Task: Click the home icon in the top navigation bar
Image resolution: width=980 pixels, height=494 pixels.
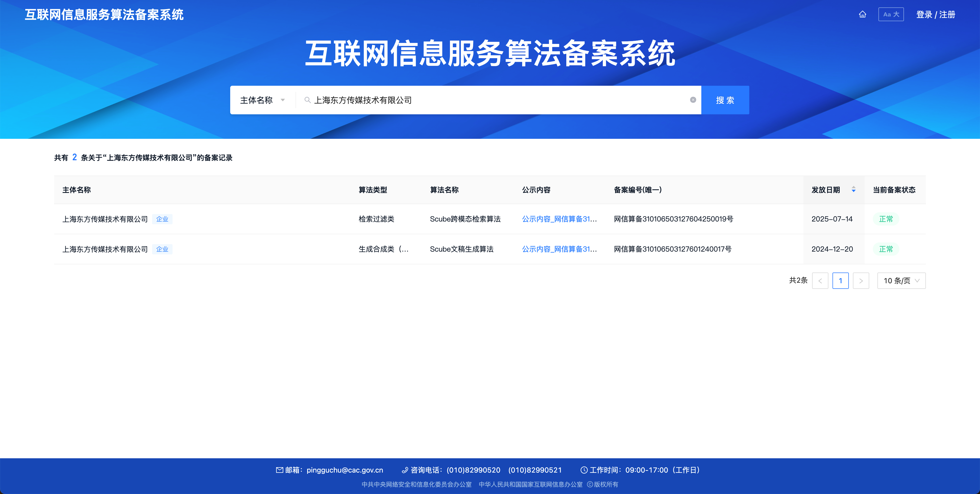Action: pyautogui.click(x=862, y=14)
